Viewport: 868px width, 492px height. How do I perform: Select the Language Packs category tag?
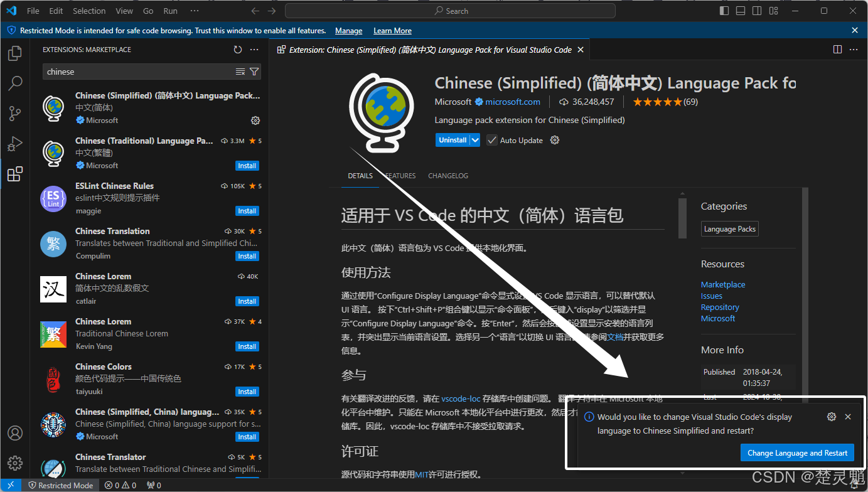[x=730, y=229]
